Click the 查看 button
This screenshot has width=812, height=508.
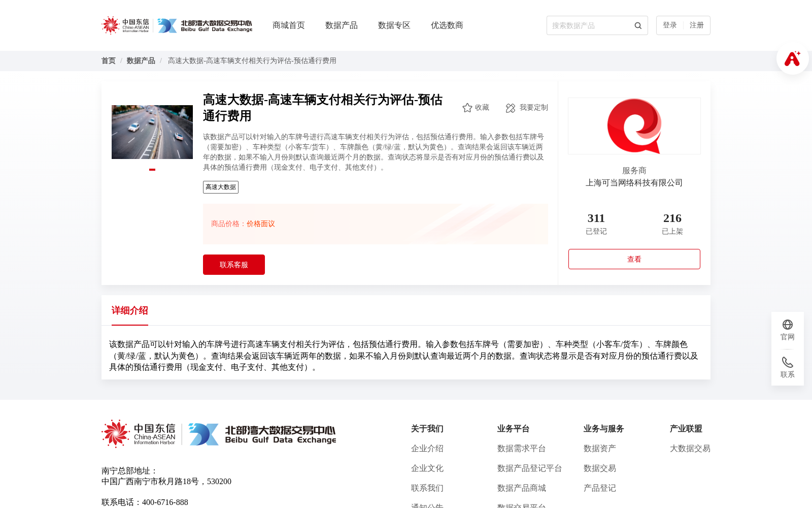click(634, 259)
